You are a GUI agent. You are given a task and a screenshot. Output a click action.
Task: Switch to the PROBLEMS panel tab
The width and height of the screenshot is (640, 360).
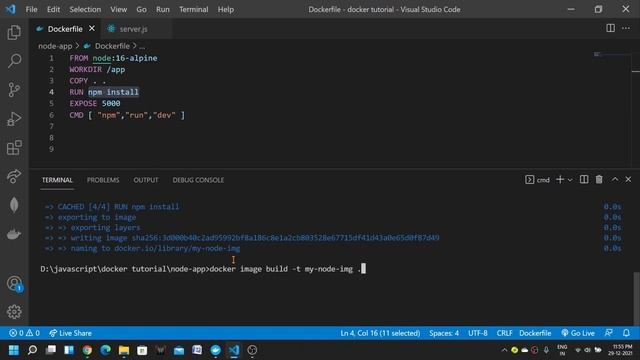(103, 180)
